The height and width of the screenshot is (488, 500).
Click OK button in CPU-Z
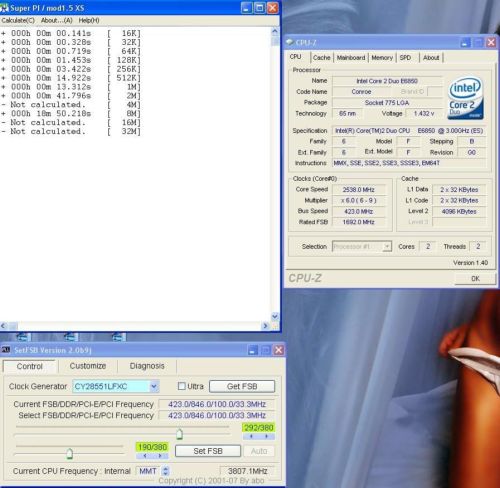click(x=475, y=278)
